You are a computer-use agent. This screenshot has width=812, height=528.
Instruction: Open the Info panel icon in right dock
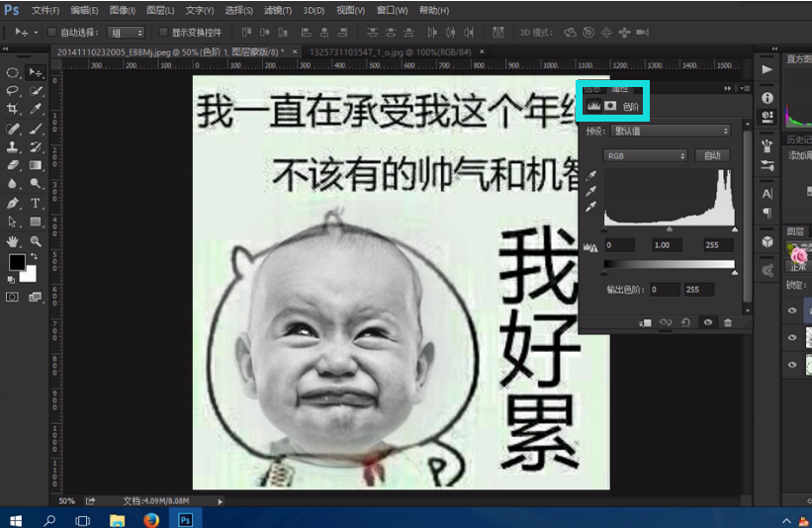tap(767, 98)
